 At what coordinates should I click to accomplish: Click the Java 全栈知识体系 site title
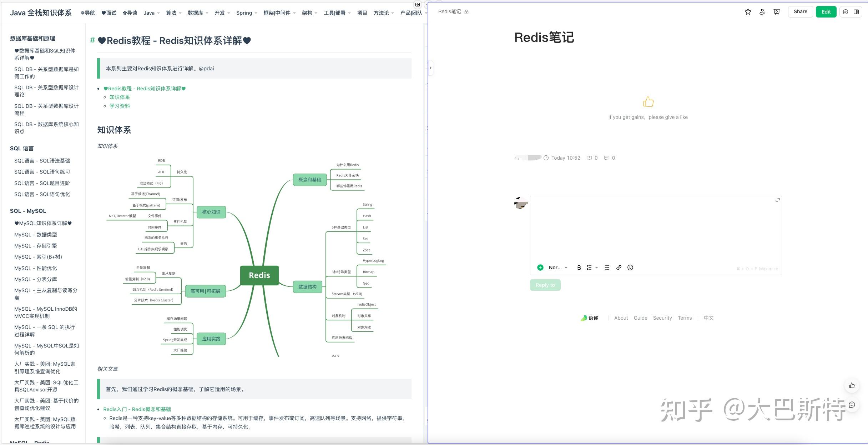[41, 13]
